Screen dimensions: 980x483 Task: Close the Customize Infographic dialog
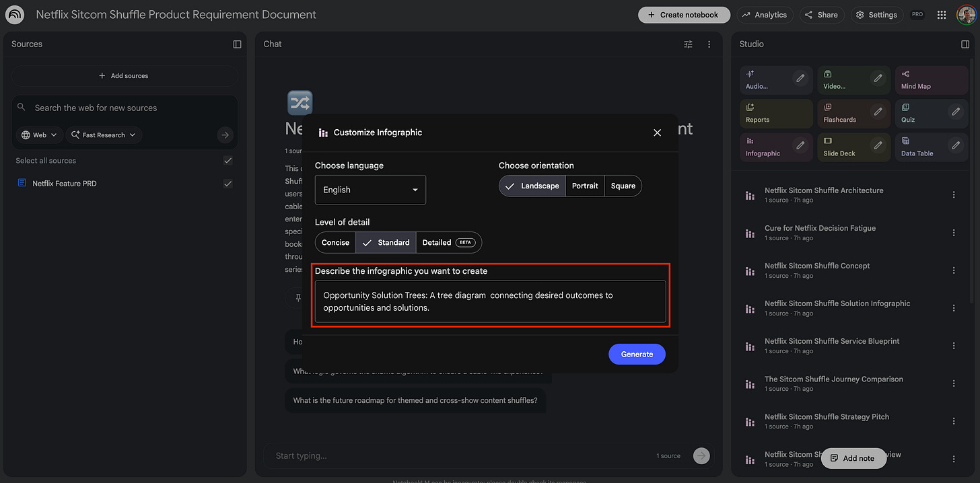click(658, 133)
